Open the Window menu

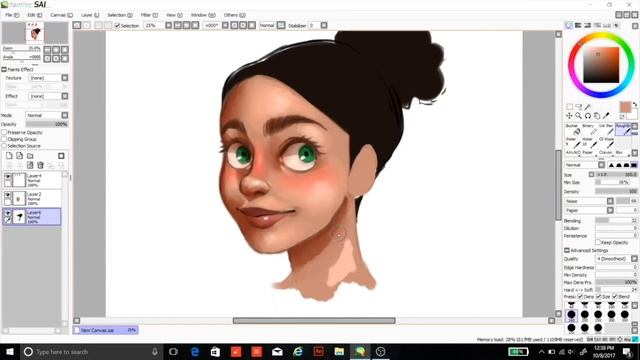[203, 15]
